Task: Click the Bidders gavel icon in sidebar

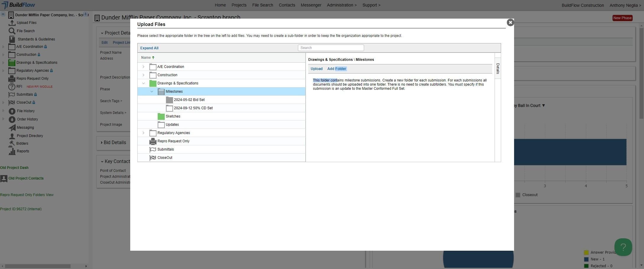Action: 12,144
